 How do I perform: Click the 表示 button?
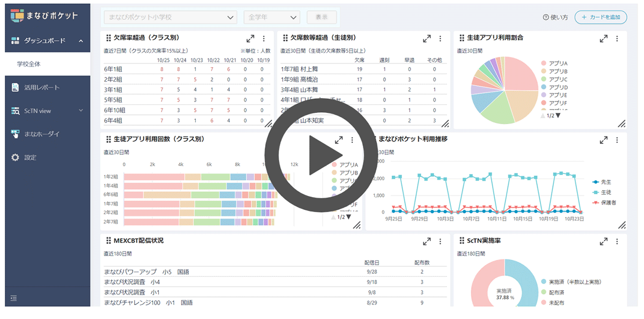tap(322, 17)
